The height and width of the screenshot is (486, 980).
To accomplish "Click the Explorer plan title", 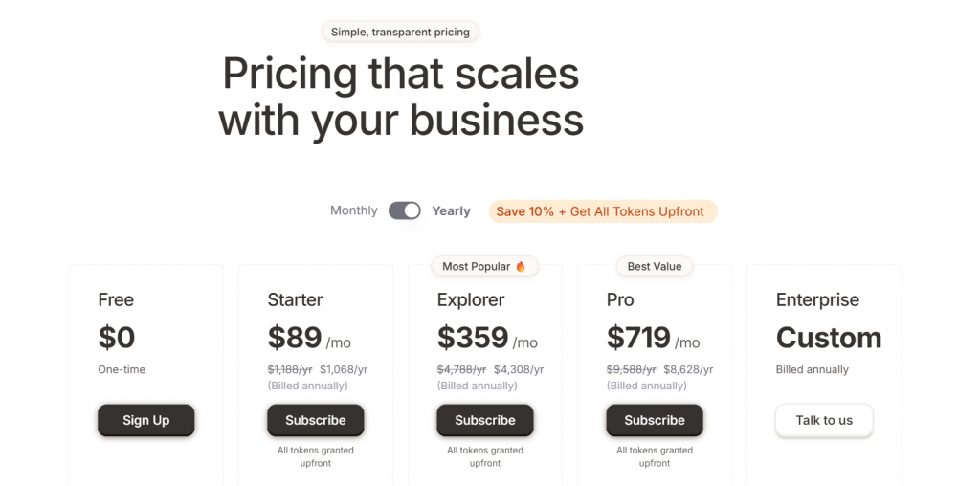I will pos(471,299).
